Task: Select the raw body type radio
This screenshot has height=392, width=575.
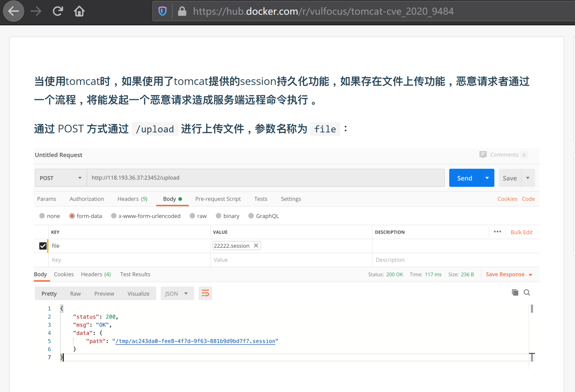Action: tap(193, 216)
